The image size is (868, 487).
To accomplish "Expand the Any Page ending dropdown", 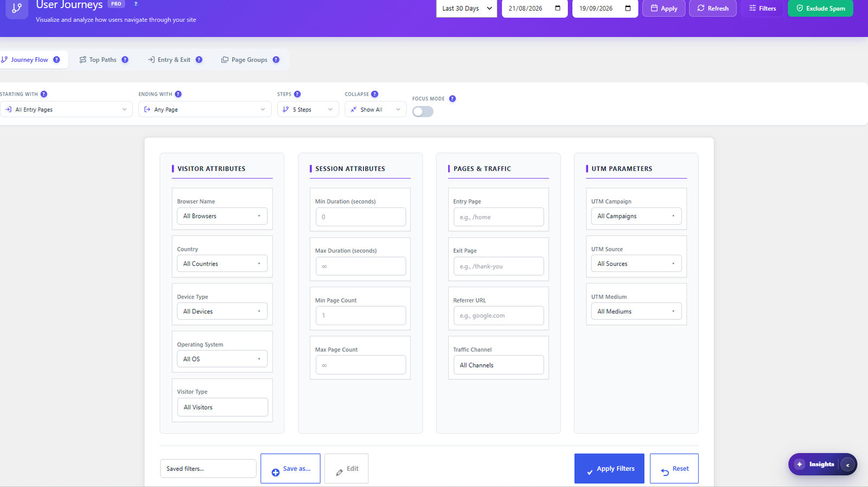I will [205, 109].
